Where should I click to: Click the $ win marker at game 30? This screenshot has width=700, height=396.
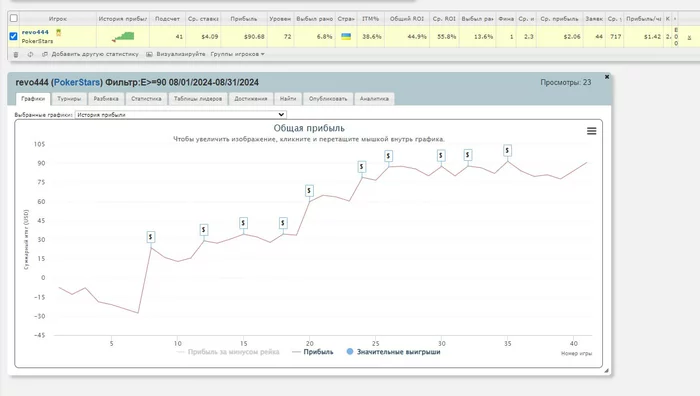click(x=441, y=155)
